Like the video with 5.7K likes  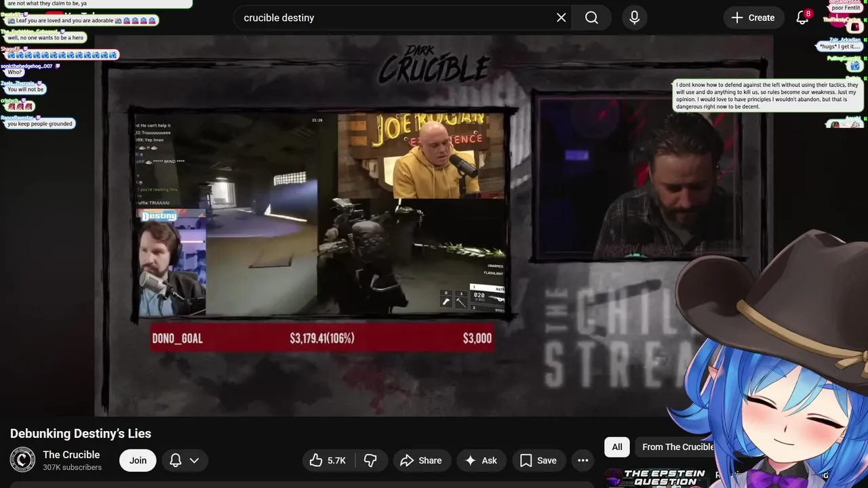click(328, 460)
